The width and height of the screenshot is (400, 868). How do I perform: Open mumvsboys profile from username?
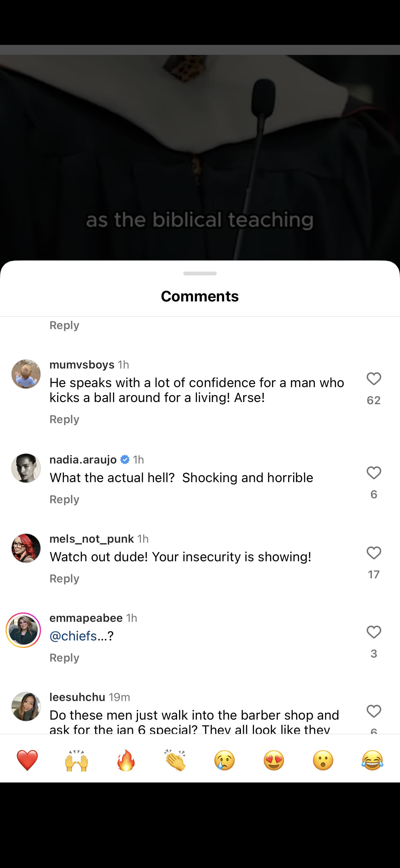point(82,364)
